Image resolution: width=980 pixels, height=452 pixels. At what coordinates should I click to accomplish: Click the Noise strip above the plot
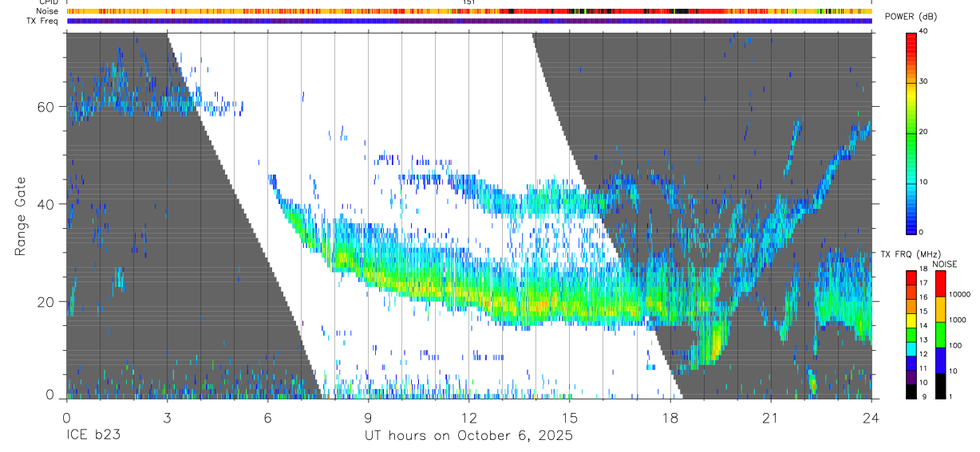click(x=469, y=12)
